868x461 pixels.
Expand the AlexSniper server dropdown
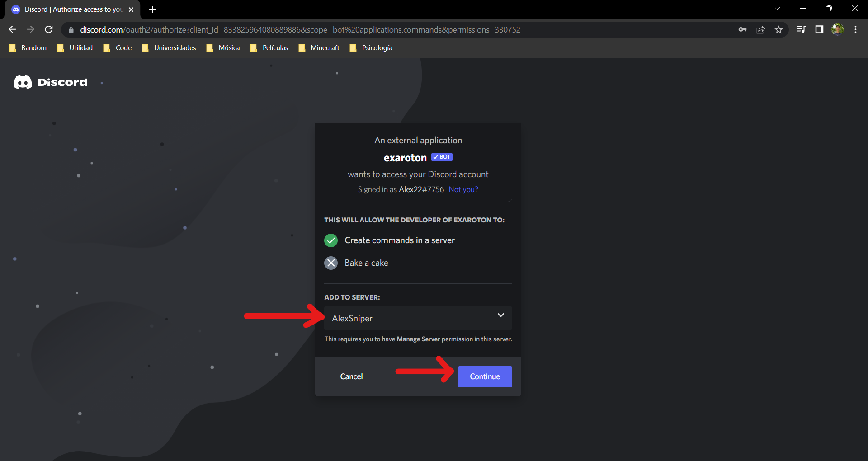(x=418, y=318)
